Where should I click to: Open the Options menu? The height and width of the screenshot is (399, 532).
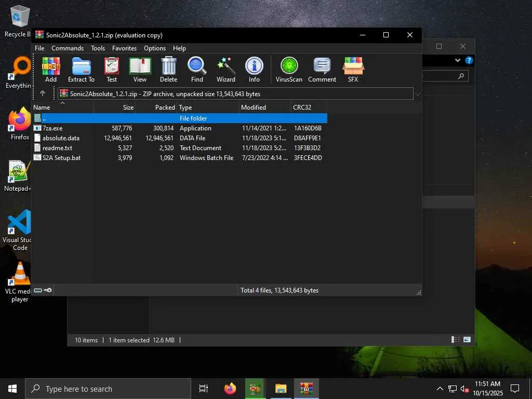(155, 48)
